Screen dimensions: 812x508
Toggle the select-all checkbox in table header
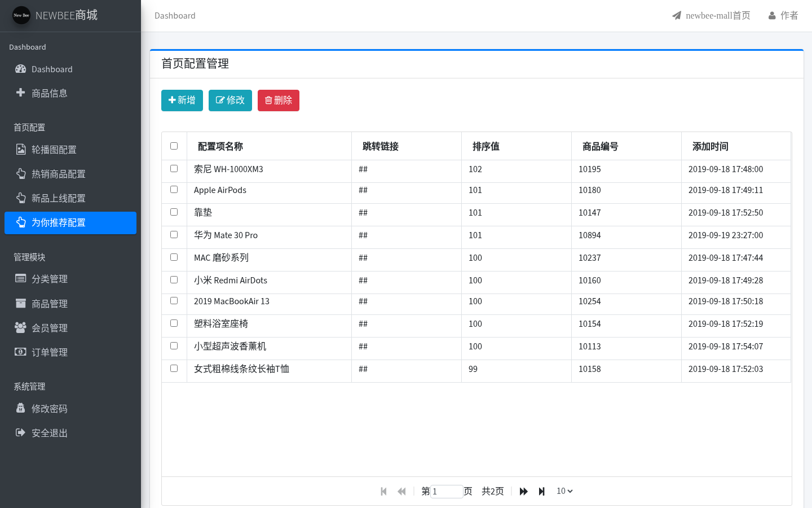[x=174, y=146]
